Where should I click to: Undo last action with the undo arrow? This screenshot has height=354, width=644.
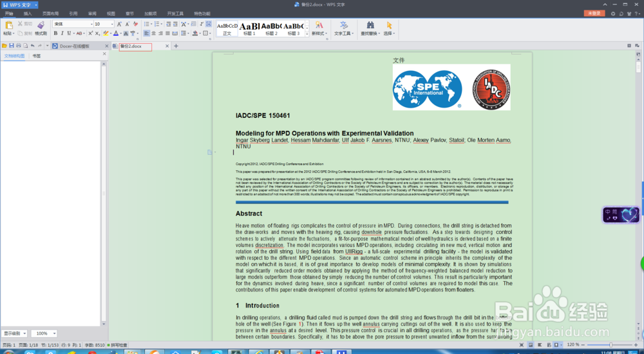(x=32, y=46)
